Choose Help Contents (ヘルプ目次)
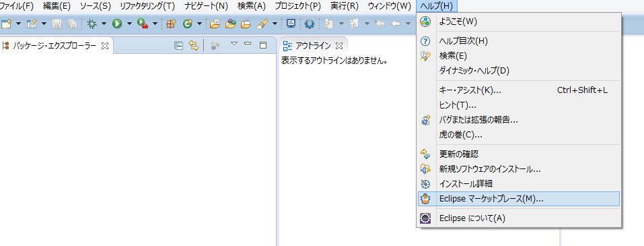 pos(518,41)
